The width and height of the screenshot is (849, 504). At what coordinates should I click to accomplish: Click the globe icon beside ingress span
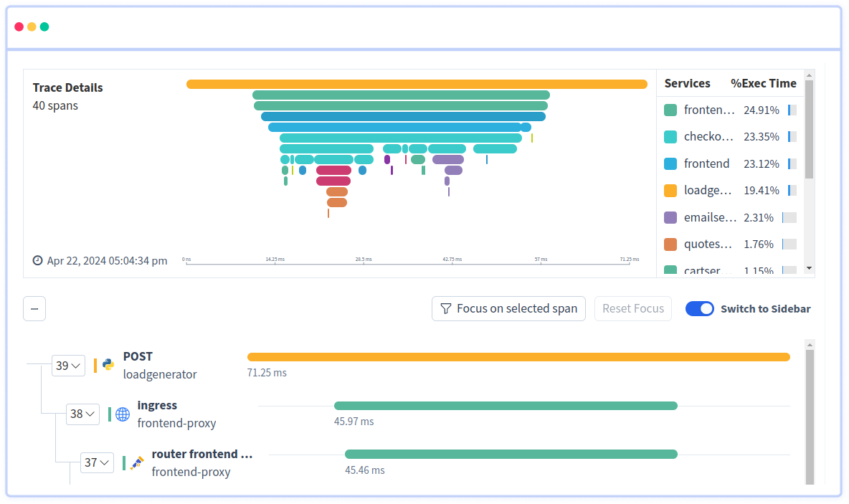[x=122, y=414]
